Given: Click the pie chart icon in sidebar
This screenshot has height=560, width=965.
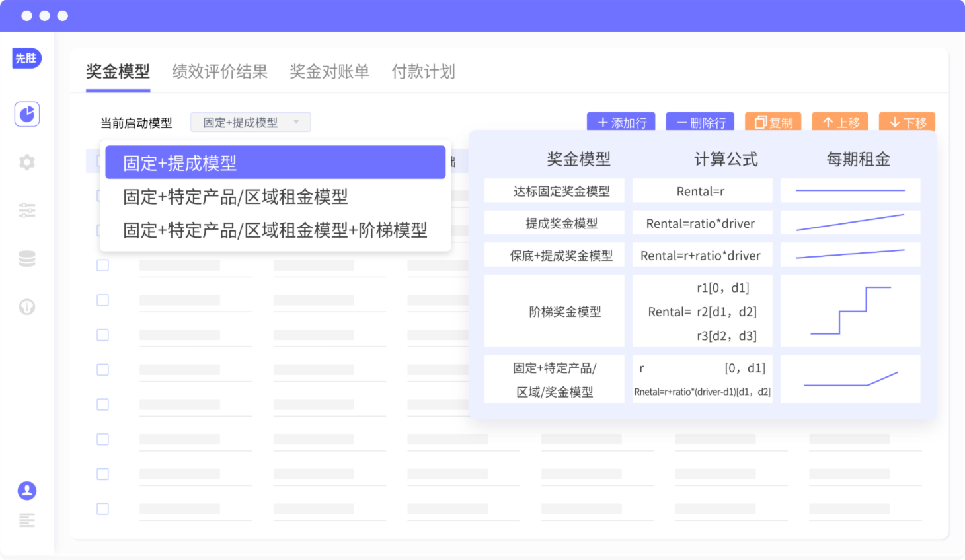Looking at the screenshot, I should [x=27, y=114].
